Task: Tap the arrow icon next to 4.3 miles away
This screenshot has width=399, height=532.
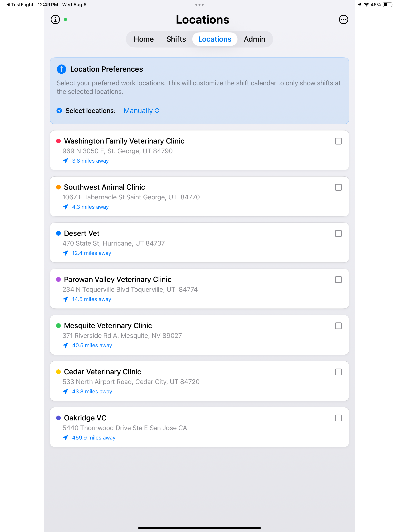Action: click(x=65, y=207)
